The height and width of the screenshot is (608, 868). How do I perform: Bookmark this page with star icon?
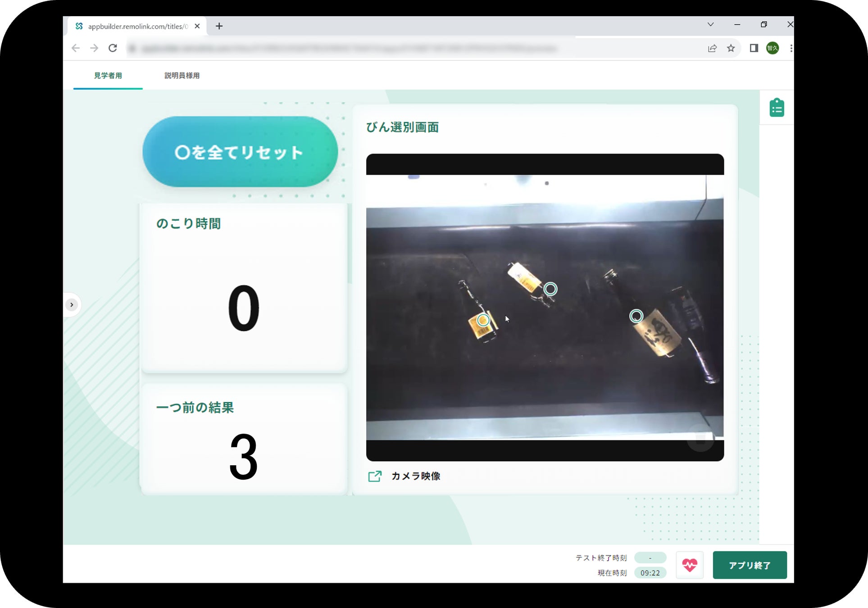pos(731,48)
